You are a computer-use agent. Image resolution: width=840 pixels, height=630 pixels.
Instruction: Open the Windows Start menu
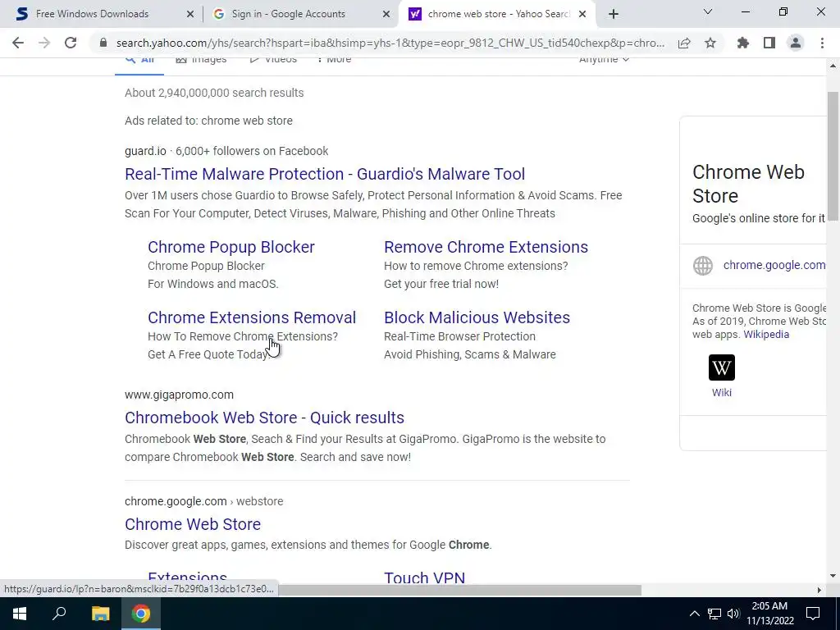pos(20,614)
